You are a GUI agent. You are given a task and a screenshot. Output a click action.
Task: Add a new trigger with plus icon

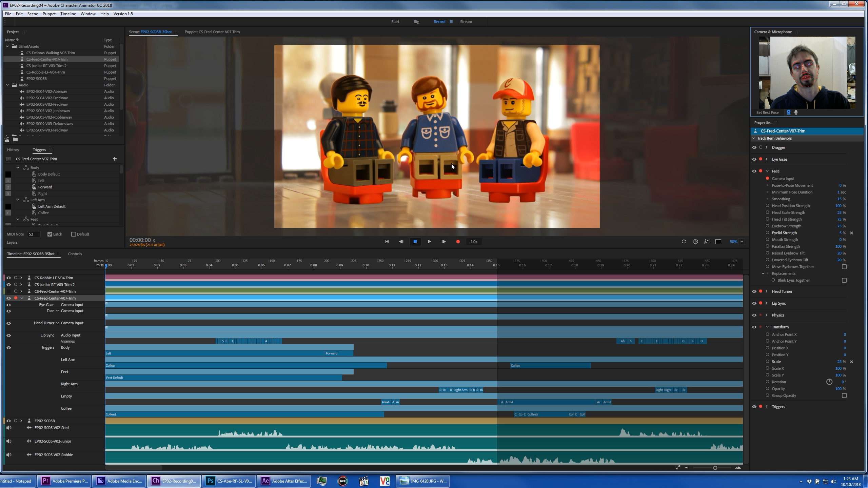tap(115, 159)
